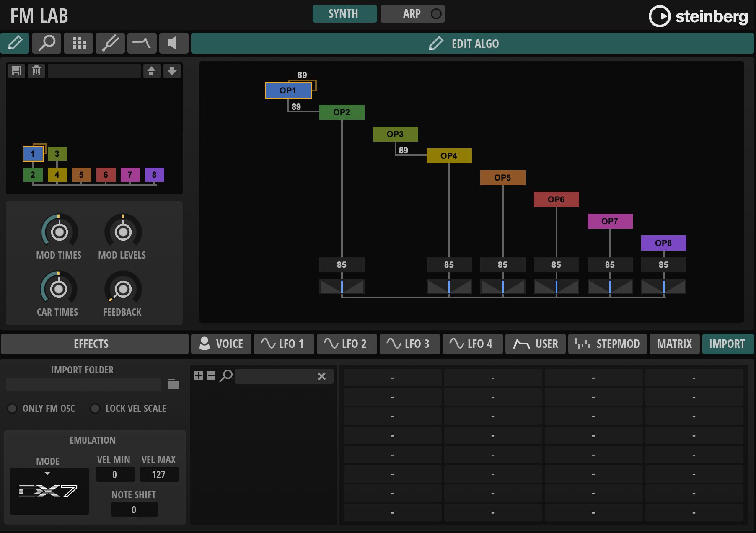
Task: Adjust the MOD LEVELS knob
Action: click(123, 232)
